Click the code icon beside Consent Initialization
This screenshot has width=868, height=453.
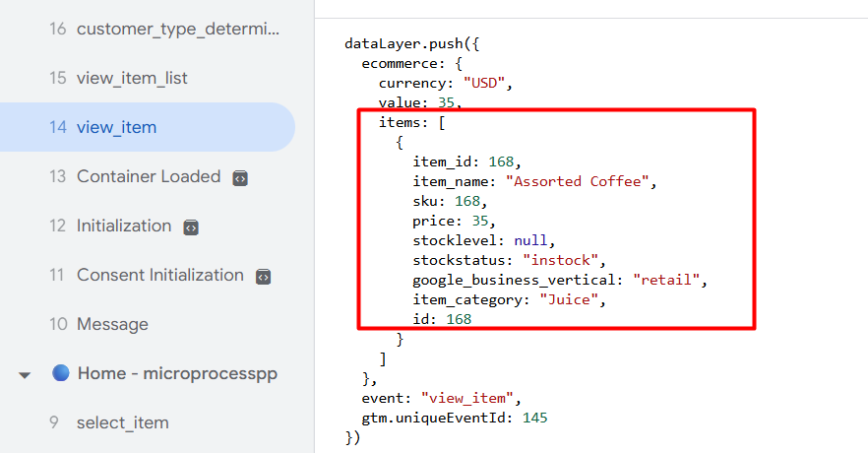tap(263, 276)
